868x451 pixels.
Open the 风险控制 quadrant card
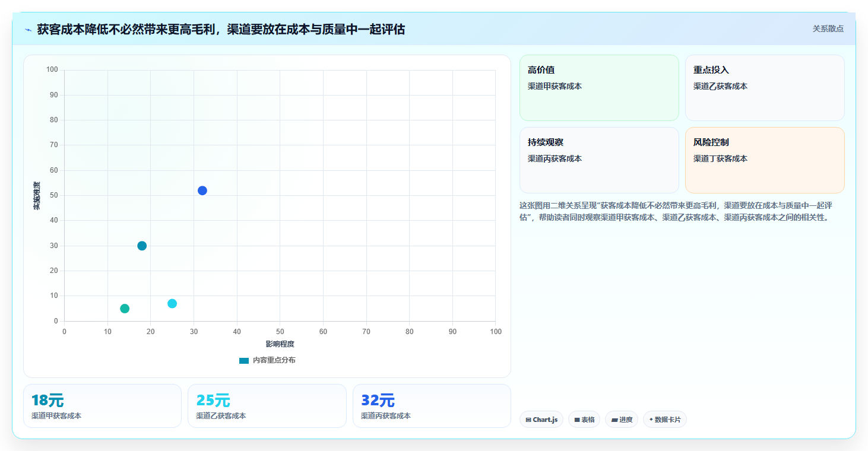765,160
